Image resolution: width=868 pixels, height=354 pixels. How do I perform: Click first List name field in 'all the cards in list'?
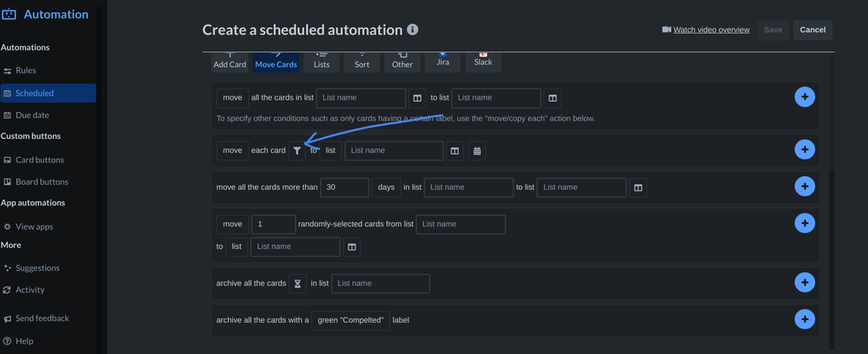361,98
